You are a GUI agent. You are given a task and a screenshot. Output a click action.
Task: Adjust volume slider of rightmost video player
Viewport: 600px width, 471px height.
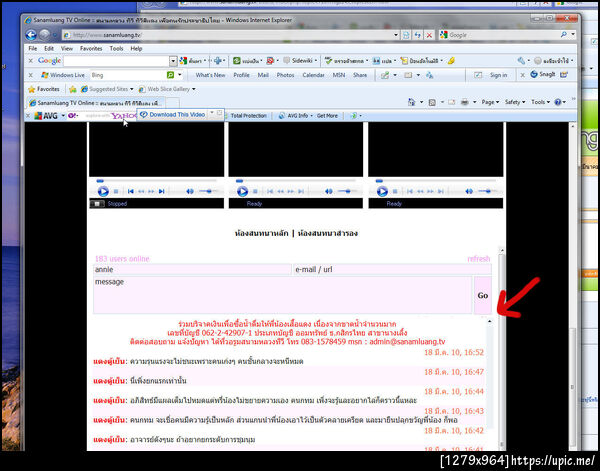pyautogui.click(x=487, y=191)
